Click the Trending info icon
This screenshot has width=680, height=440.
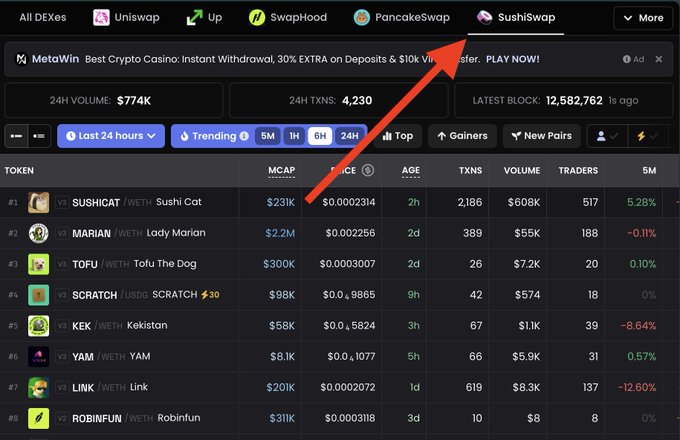(x=245, y=136)
